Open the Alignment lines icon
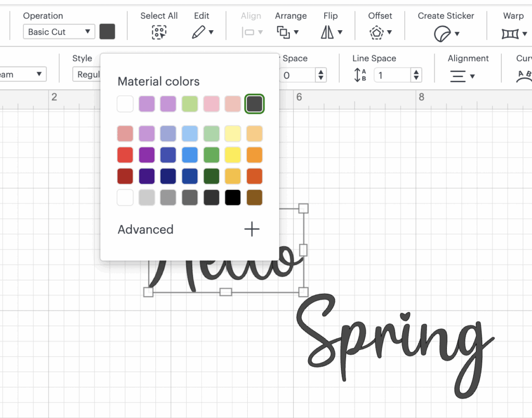 click(x=458, y=76)
